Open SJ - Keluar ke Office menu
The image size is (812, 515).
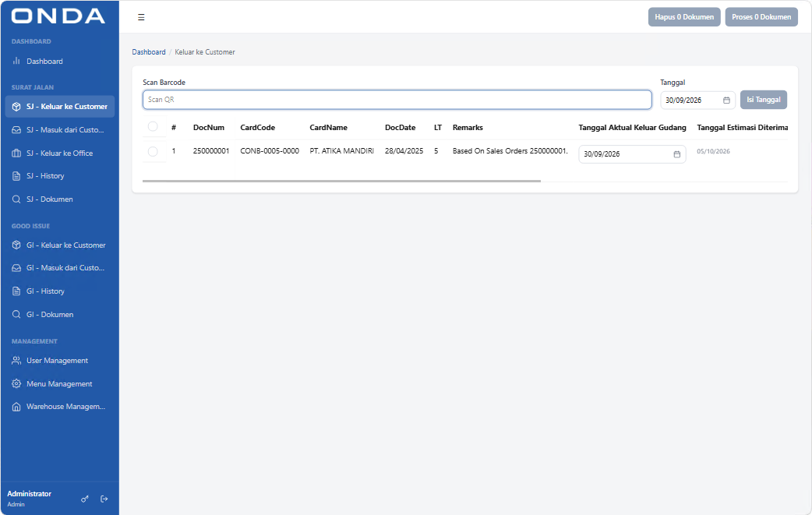pyautogui.click(x=60, y=153)
